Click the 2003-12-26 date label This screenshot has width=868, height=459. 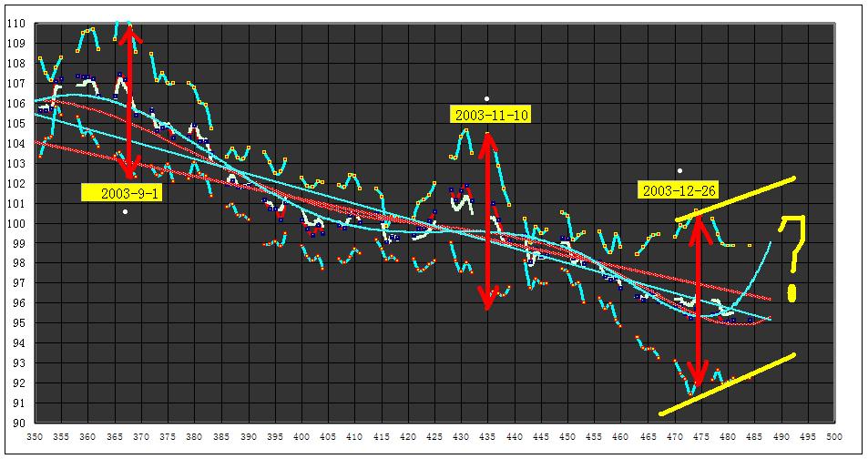(x=679, y=190)
